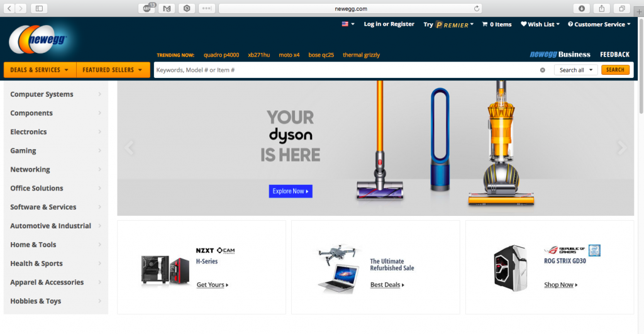Show next banner slide arrow
The image size is (644, 334).
(622, 147)
